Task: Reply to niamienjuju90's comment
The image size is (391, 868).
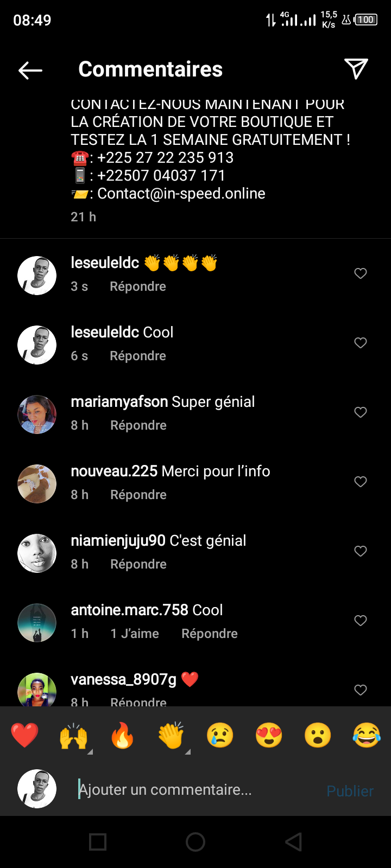Action: point(138,564)
